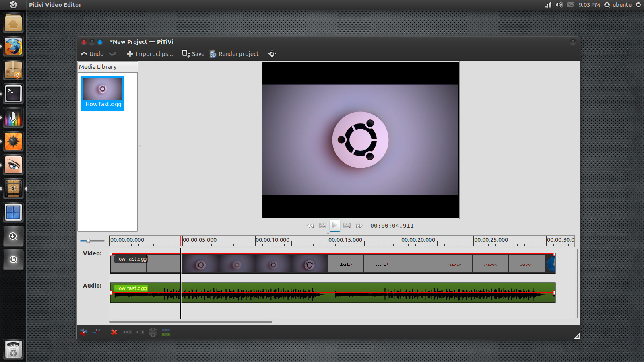Screen dimensions: 644x362
Task: Delete the selected clip with the red X
Action: 114,332
